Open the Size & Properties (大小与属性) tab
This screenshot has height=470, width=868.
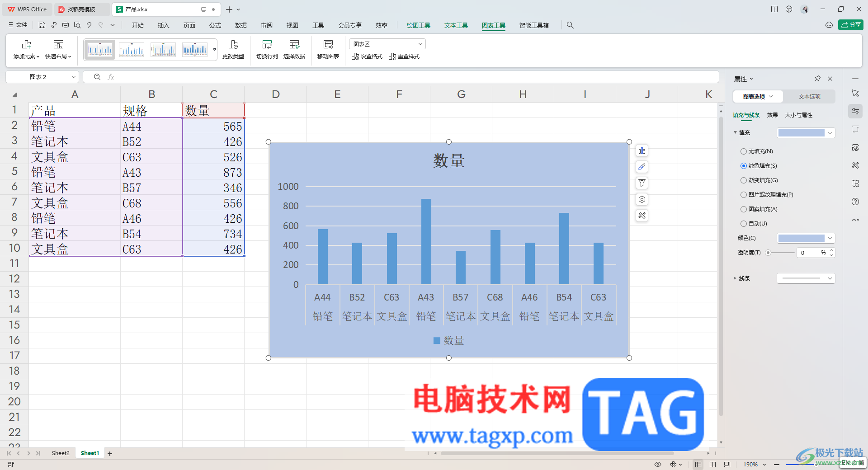pos(798,115)
